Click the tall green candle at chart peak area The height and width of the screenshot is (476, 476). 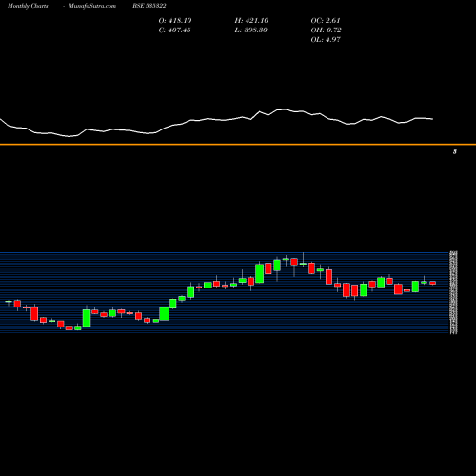point(260,273)
